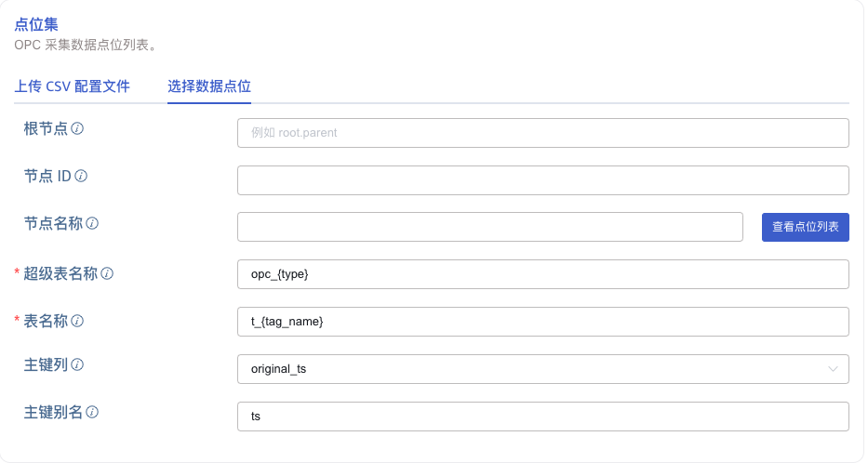Switch to the 上传 CSV 配置文件 tab

(72, 86)
